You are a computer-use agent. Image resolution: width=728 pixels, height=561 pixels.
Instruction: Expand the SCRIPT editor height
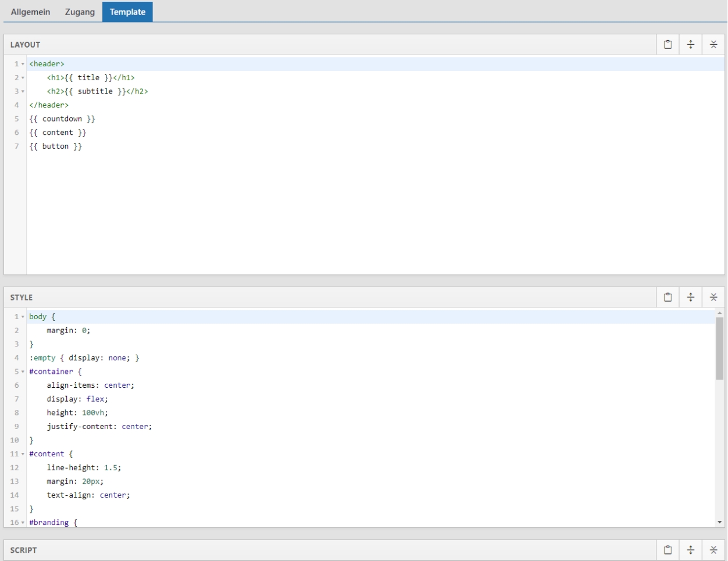(x=691, y=550)
